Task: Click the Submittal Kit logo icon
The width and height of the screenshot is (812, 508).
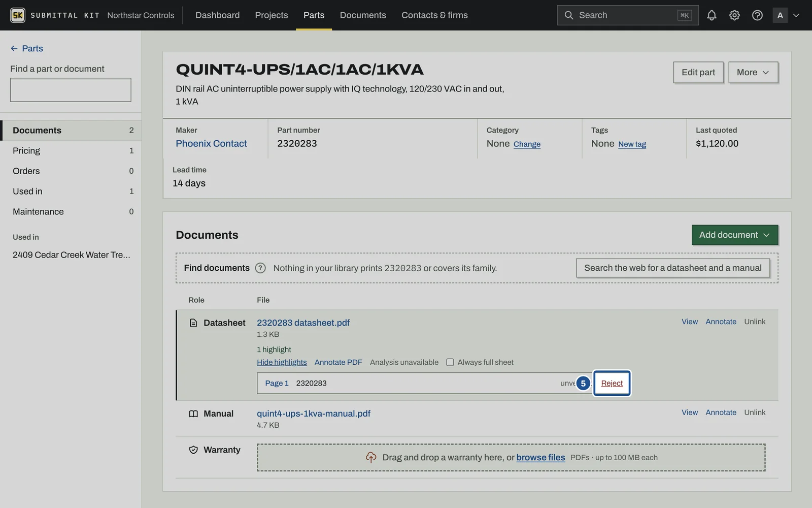Action: point(18,15)
